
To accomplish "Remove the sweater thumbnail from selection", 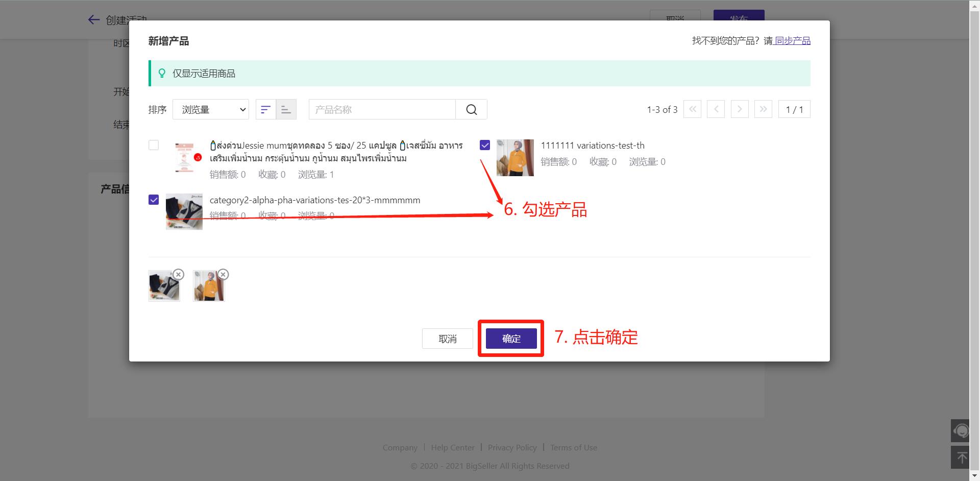I will [x=178, y=275].
